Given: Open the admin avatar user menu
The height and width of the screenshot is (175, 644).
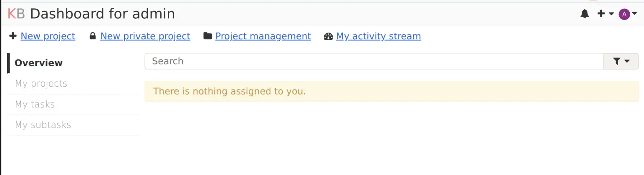Looking at the screenshot, I should (628, 14).
